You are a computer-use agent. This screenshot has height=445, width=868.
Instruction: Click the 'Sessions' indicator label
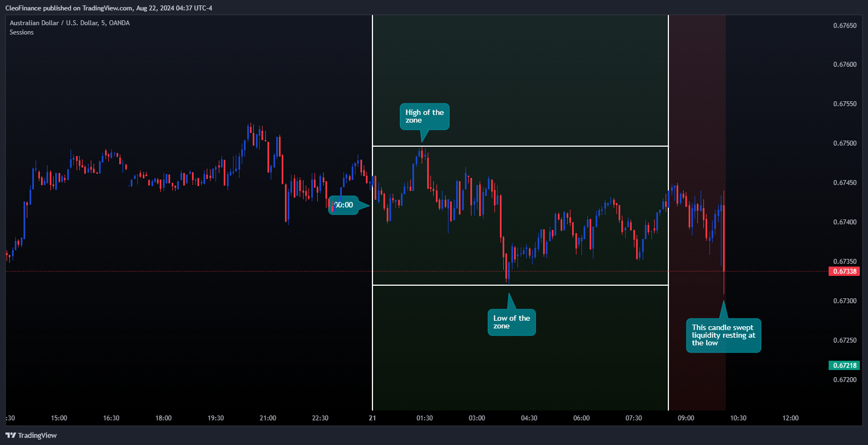[21, 32]
